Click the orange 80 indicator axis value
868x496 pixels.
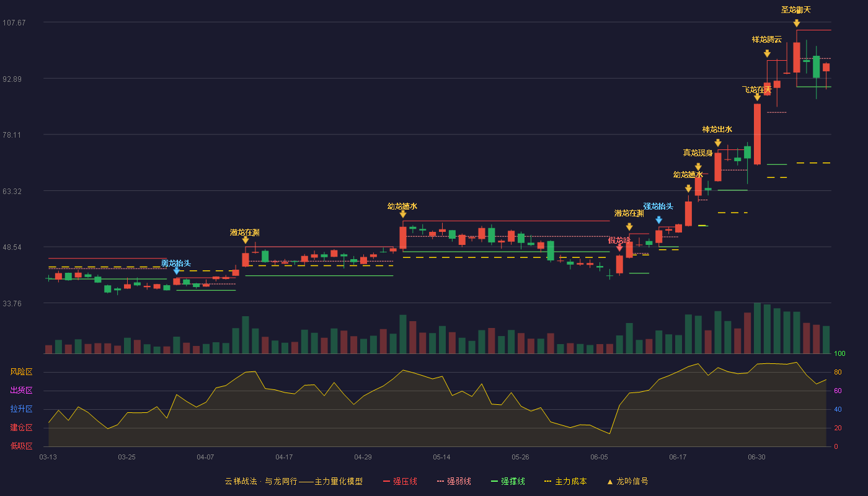[838, 373]
